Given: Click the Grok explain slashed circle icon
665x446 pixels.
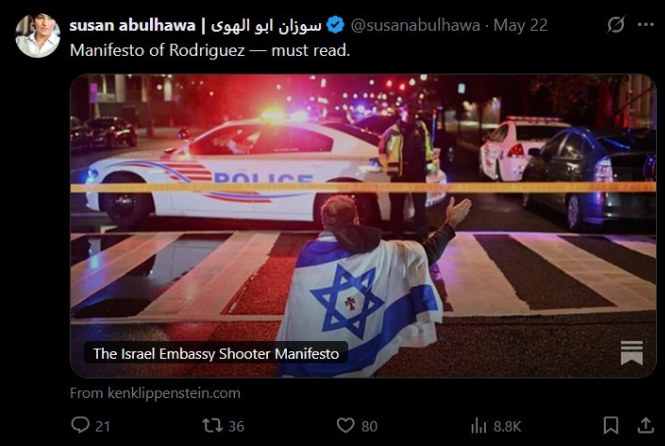Looking at the screenshot, I should (615, 25).
